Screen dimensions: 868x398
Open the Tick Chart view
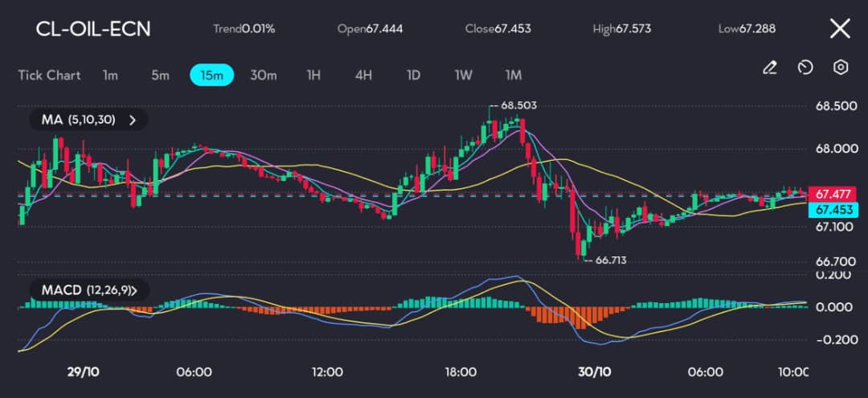(x=49, y=75)
